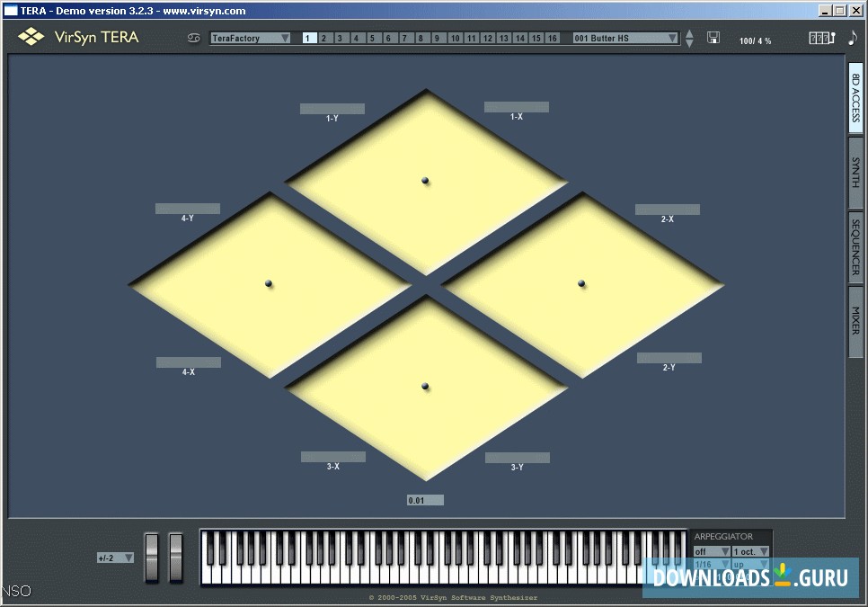Viewport: 868px width, 607px height.
Task: Select MIDI channel 6
Action: click(389, 38)
